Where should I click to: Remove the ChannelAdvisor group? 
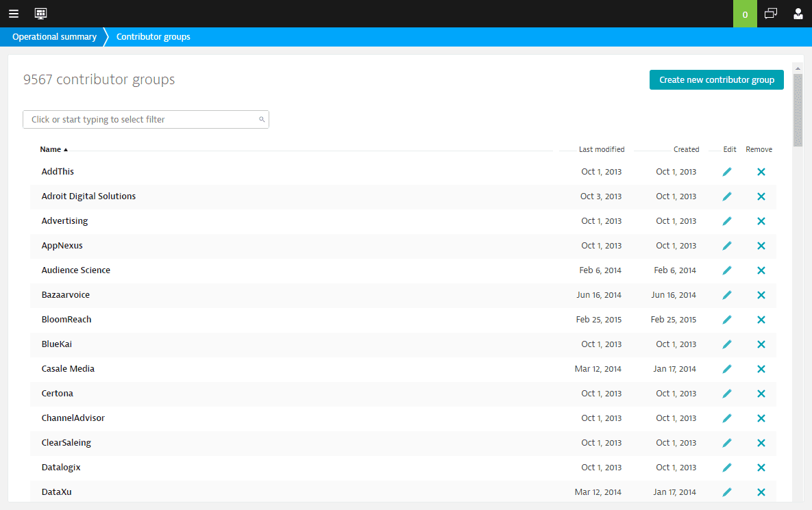[761, 418]
